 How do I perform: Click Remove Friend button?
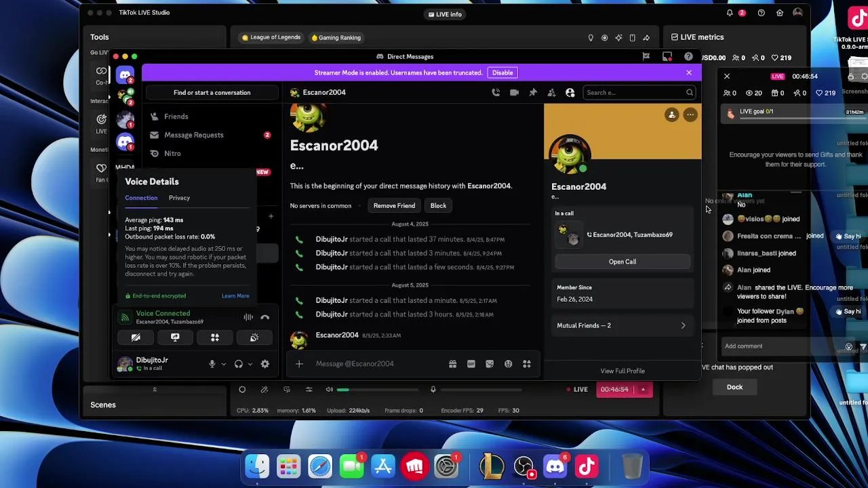tap(394, 206)
